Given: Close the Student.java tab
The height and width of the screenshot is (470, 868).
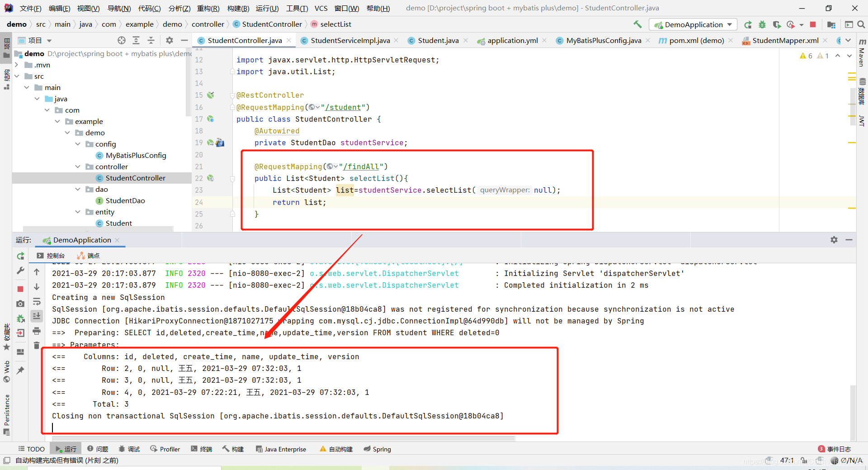Looking at the screenshot, I should tap(466, 40).
